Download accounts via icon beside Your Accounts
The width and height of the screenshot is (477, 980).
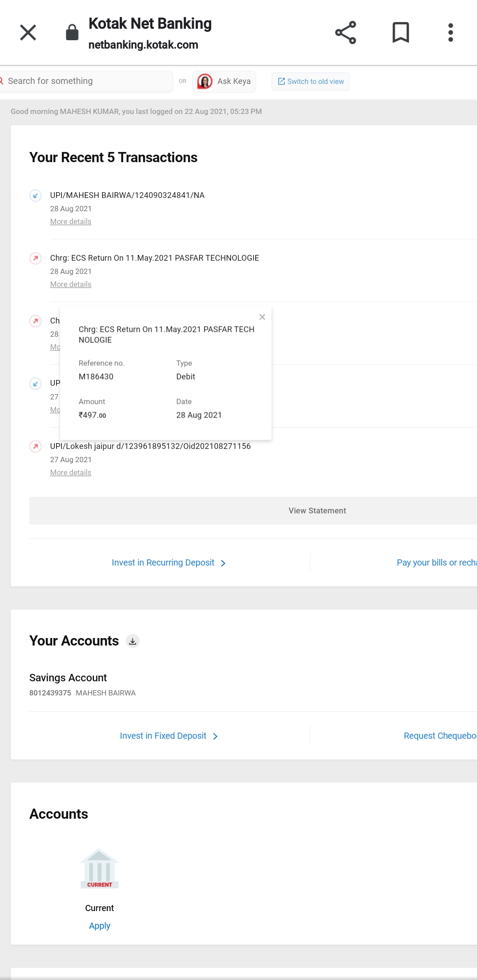click(132, 641)
